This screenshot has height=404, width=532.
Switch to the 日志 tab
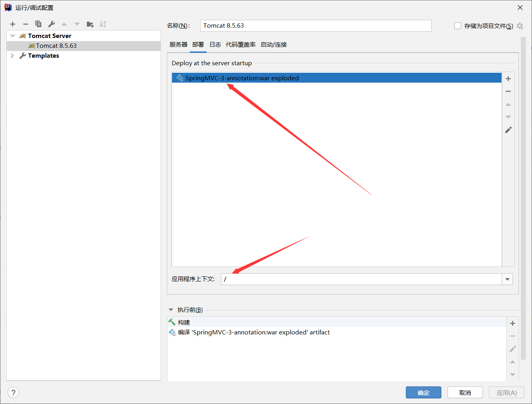tap(215, 45)
